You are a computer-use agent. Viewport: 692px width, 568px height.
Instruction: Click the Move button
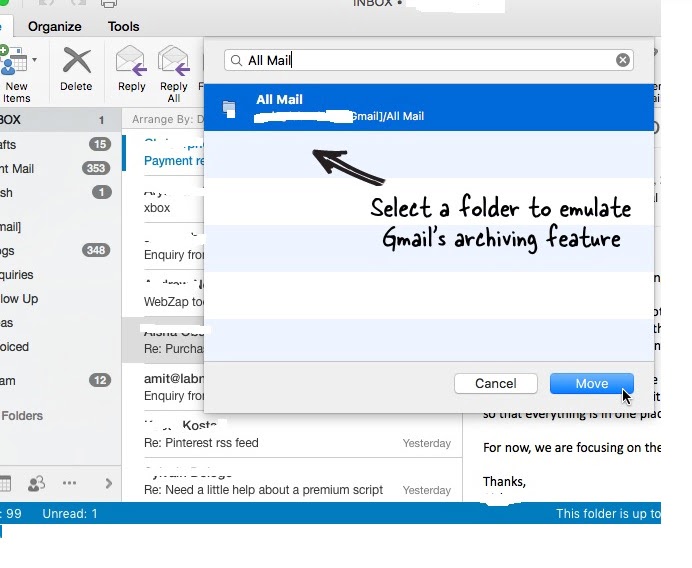tap(592, 384)
